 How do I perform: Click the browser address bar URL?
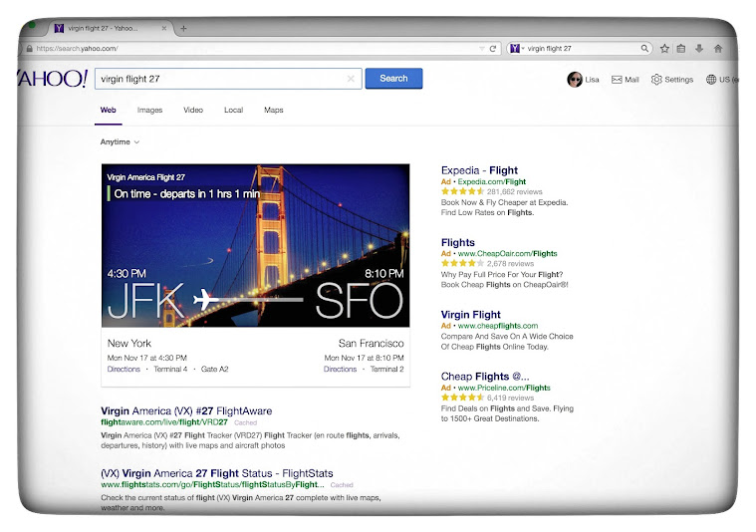pyautogui.click(x=77, y=48)
